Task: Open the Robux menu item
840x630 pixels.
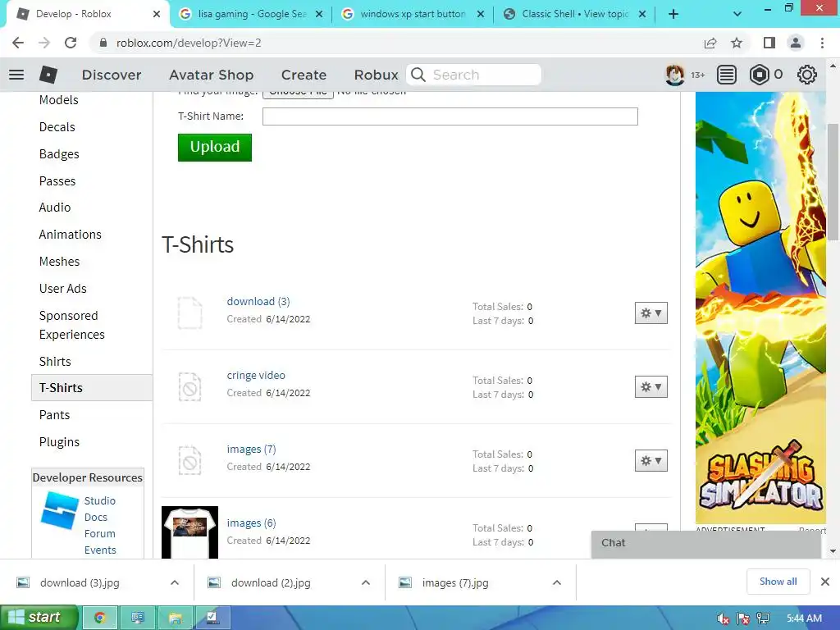Action: [x=376, y=75]
